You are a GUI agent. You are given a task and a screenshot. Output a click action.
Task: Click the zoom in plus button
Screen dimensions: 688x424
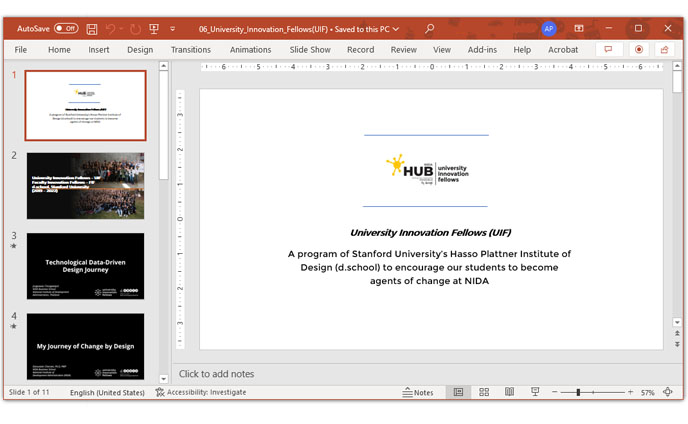[x=631, y=392]
